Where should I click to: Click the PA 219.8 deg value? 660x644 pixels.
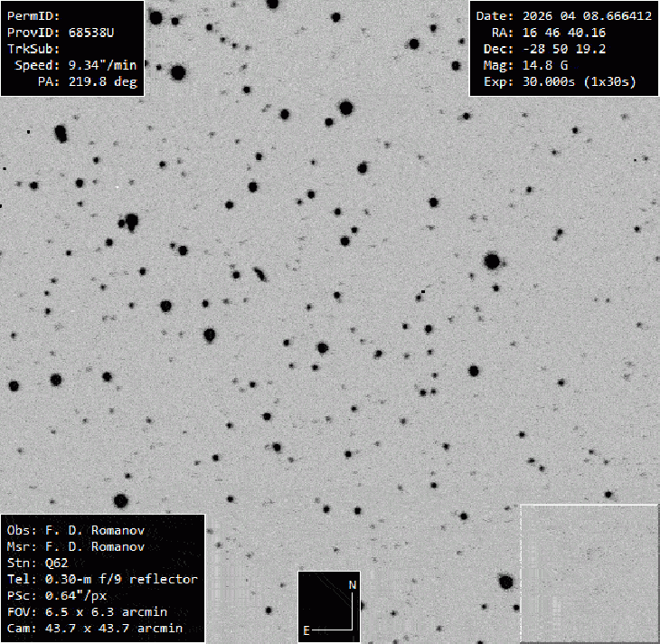(x=103, y=81)
